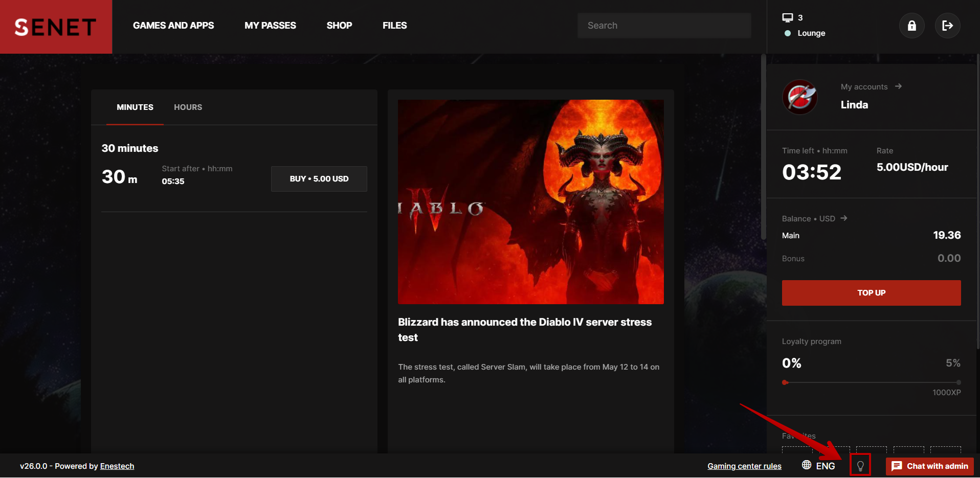Click the globe language icon
Image resolution: width=980 pixels, height=478 pixels.
tap(807, 465)
